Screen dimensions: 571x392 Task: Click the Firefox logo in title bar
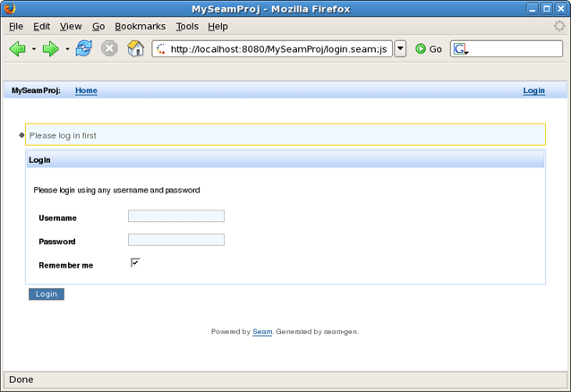click(10, 8)
